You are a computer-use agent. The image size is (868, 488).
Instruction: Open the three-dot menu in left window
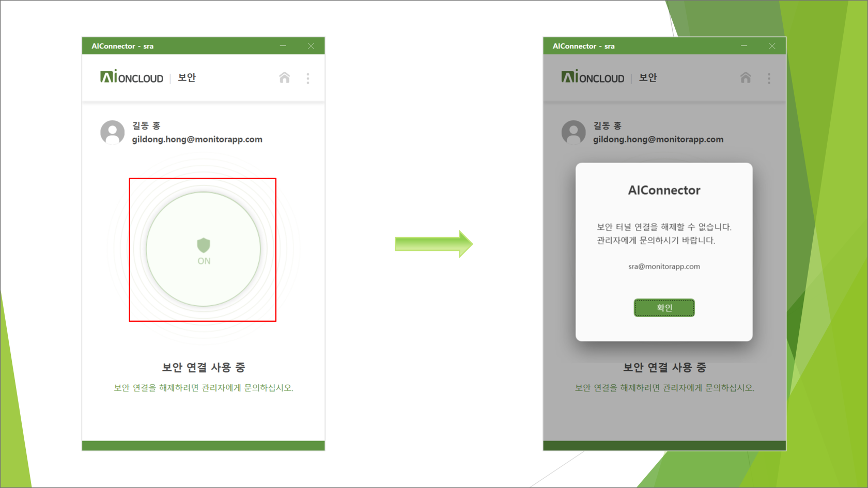point(308,78)
